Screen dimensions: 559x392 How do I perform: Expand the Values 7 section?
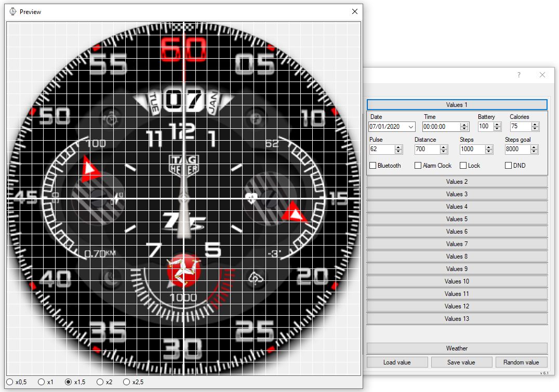click(x=457, y=244)
